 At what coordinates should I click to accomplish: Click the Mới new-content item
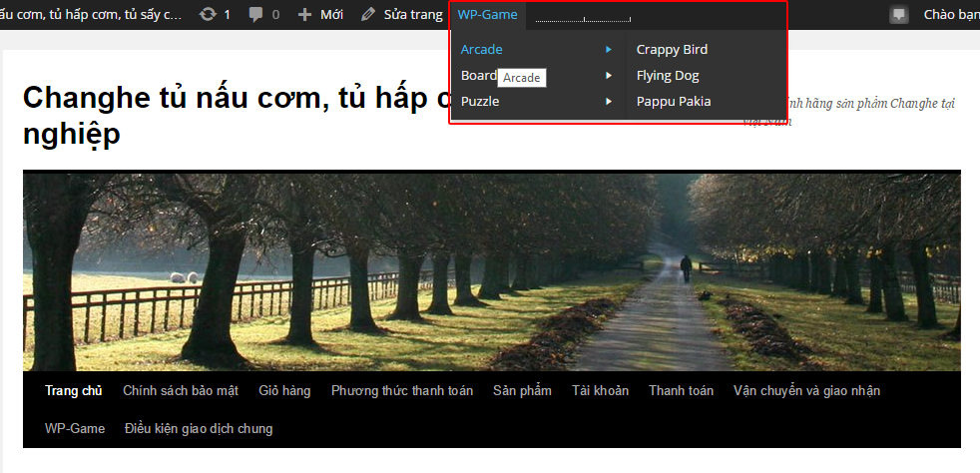(332, 14)
